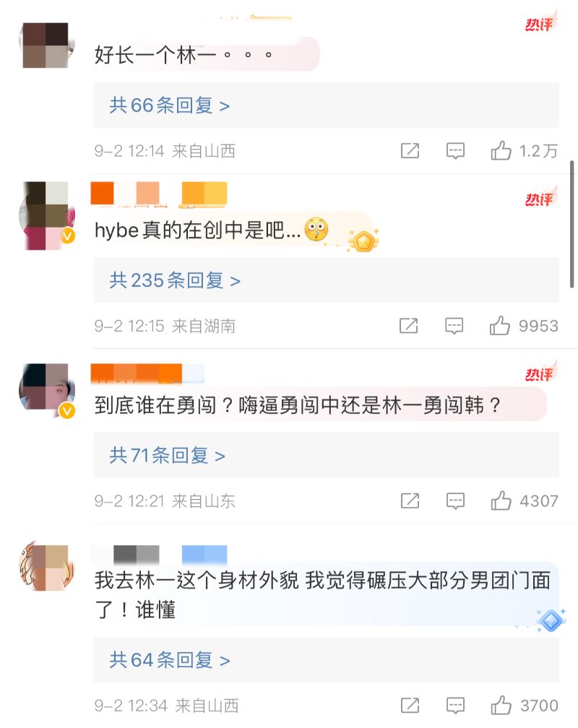Repost the 好长一个林一 comment

click(x=410, y=150)
